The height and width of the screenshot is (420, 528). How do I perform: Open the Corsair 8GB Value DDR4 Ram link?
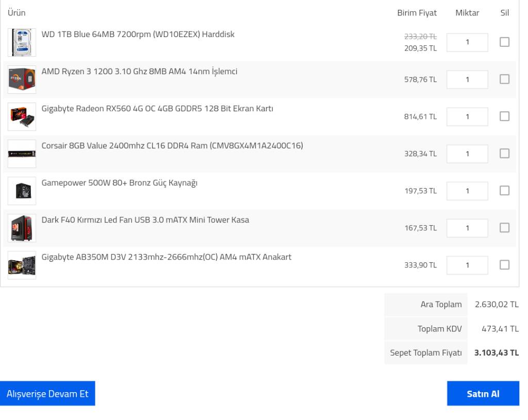click(x=172, y=145)
